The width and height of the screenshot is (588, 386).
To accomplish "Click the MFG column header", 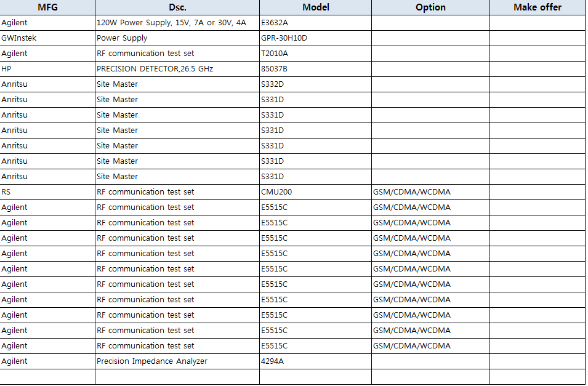I will [47, 7].
